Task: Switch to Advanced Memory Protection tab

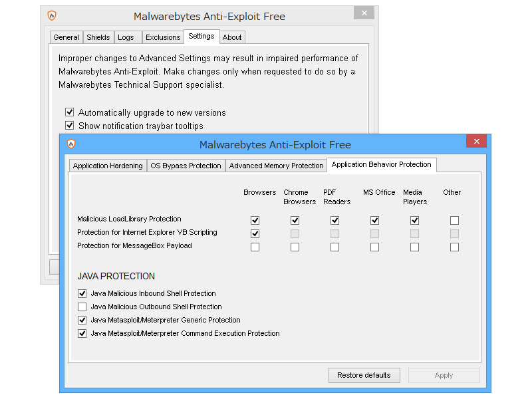Action: (276, 166)
